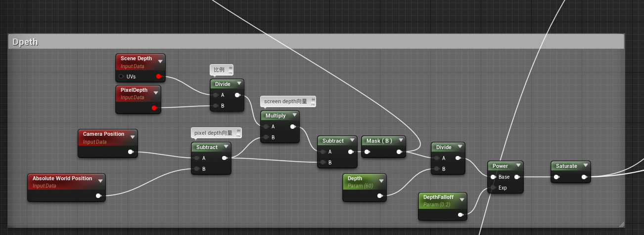The image size is (644, 235).
Task: Click the DepthFalloff node's expand arrow
Action: pyautogui.click(x=462, y=199)
